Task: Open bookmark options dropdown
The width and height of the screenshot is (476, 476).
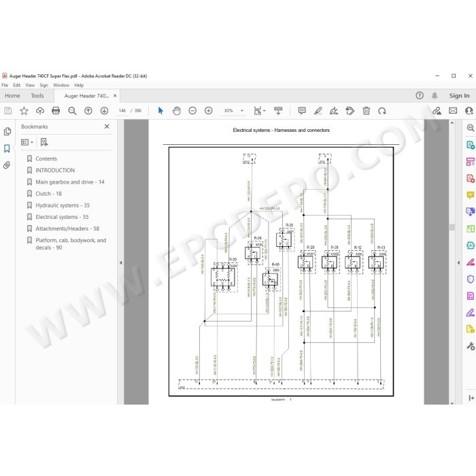Action: coord(27,142)
